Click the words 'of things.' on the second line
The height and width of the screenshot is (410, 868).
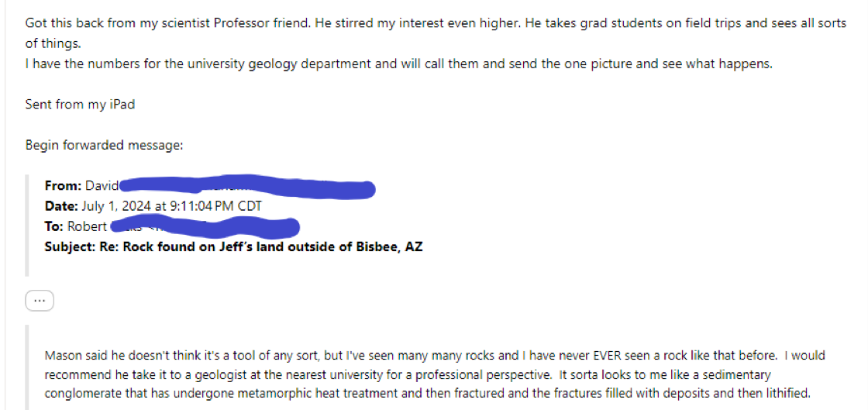(x=53, y=43)
